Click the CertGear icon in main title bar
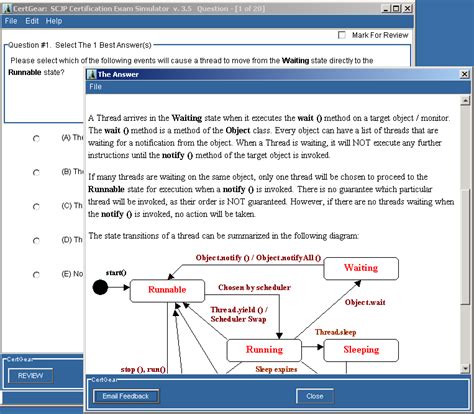 [7, 9]
